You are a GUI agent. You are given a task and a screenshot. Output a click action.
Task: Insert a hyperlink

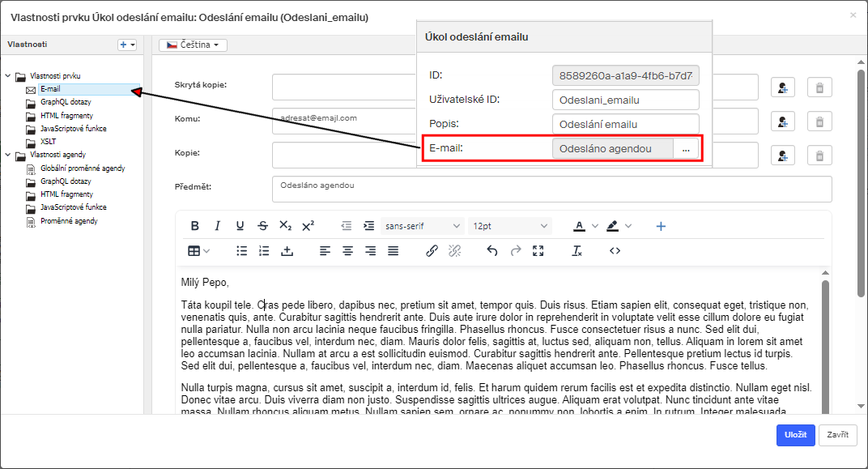click(x=432, y=251)
